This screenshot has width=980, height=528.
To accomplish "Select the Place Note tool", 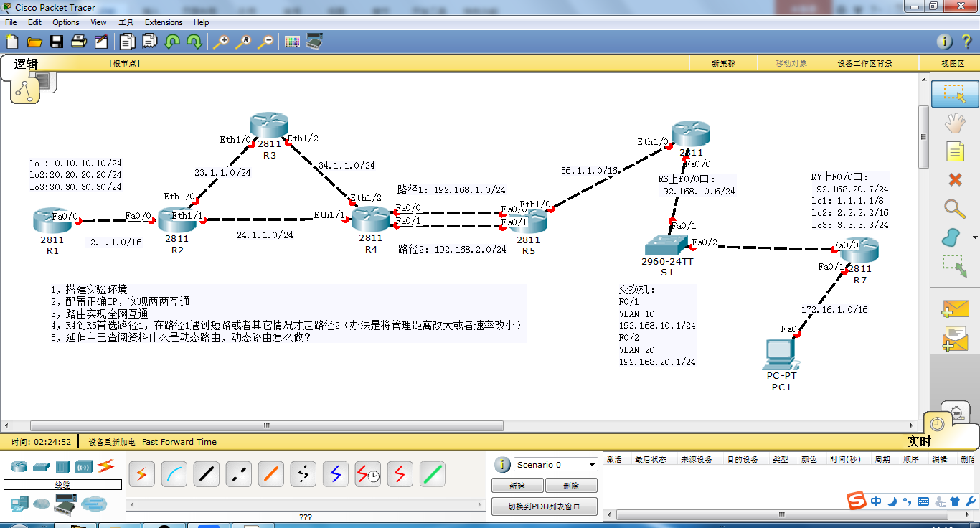I will [955, 151].
